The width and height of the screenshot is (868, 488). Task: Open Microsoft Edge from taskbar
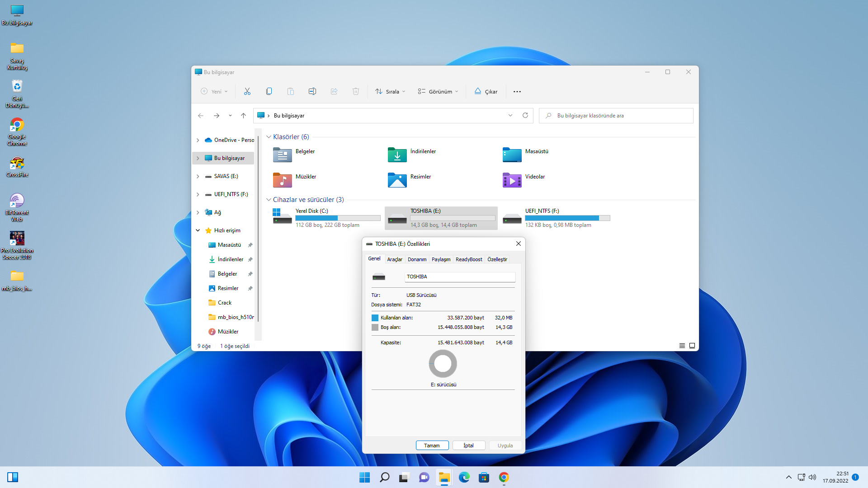464,478
